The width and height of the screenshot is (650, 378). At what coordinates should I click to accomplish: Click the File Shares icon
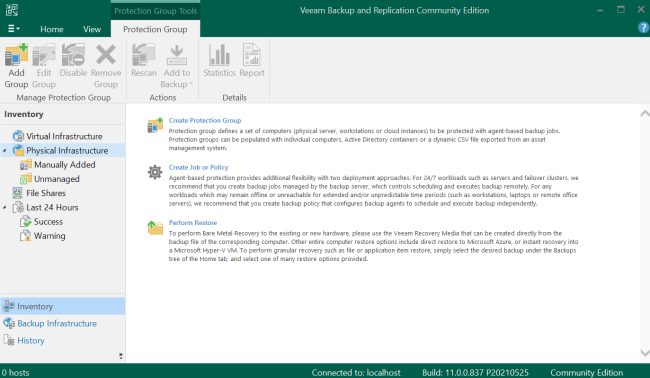point(17,193)
